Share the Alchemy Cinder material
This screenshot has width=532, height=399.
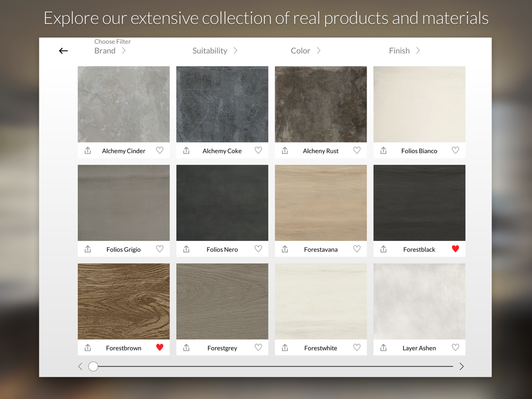(x=88, y=151)
